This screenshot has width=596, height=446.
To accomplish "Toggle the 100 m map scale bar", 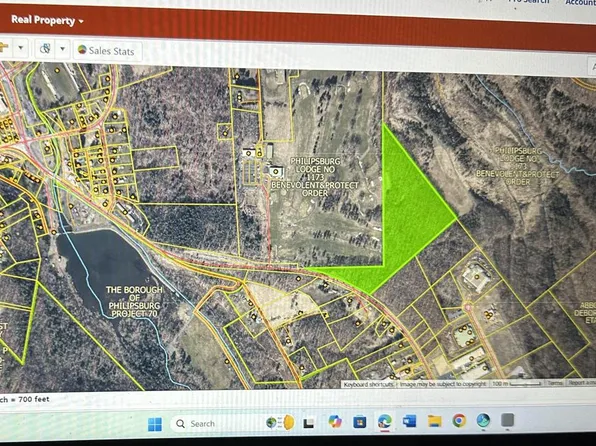I will coord(516,384).
